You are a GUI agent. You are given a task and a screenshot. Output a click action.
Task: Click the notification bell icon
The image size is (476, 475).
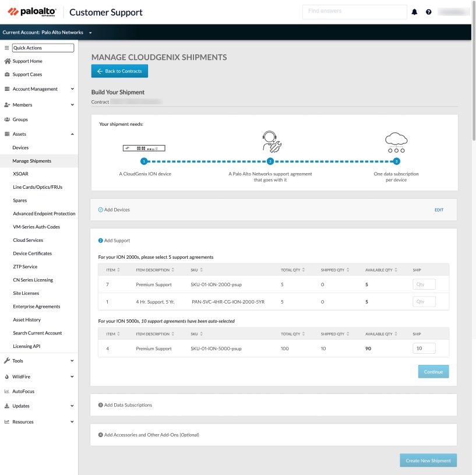pos(414,12)
